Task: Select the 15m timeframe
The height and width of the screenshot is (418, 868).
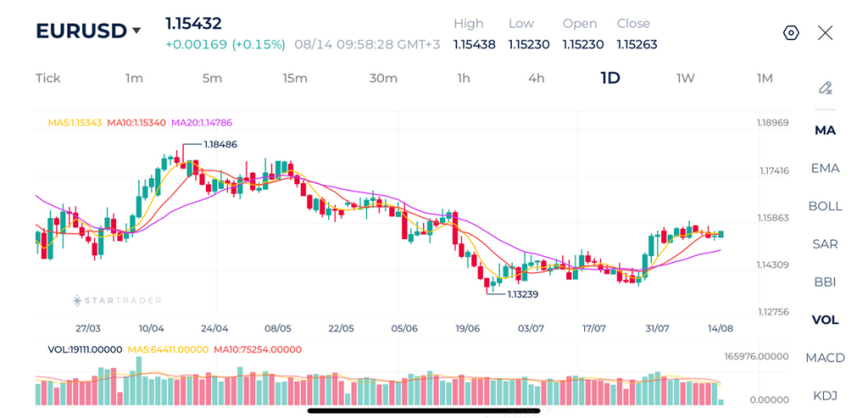Action: 294,78
